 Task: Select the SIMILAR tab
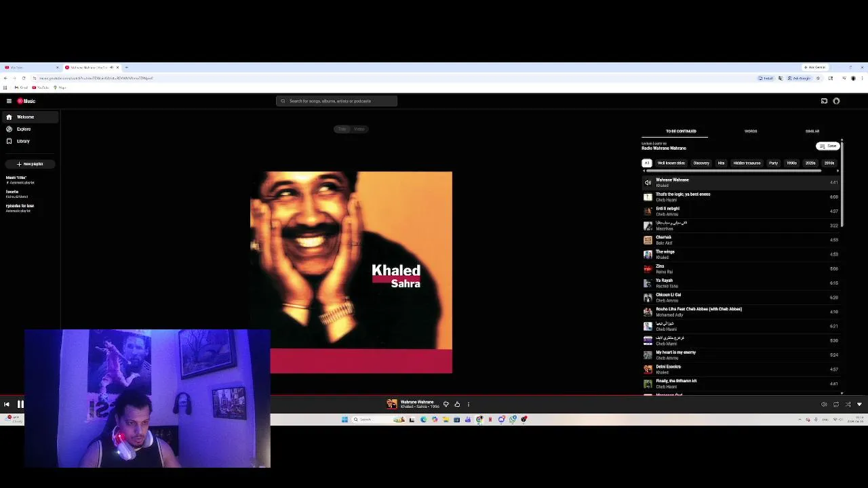[x=812, y=131]
